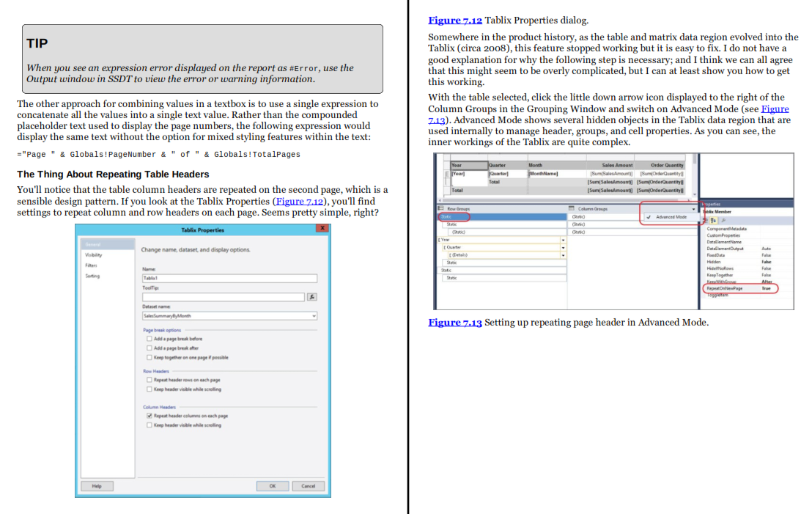The width and height of the screenshot is (812, 514).
Task: Open Column Groups down arrow menu
Action: (x=693, y=209)
